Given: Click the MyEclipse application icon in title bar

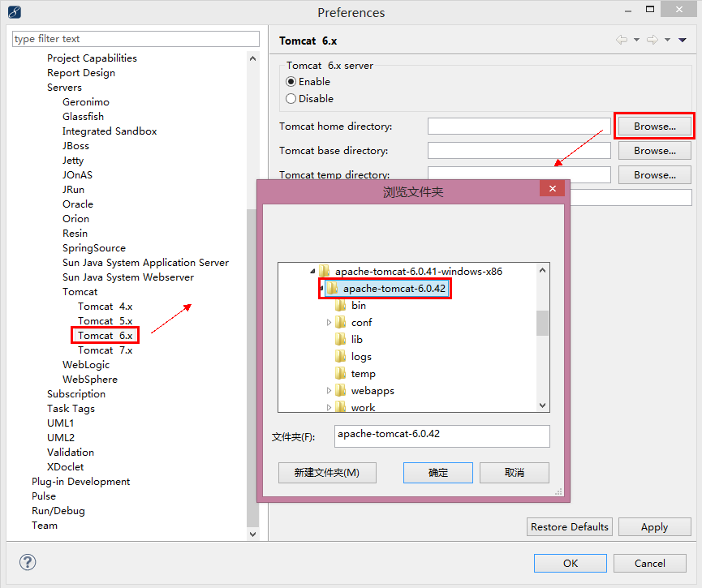Looking at the screenshot, I should 15,12.
